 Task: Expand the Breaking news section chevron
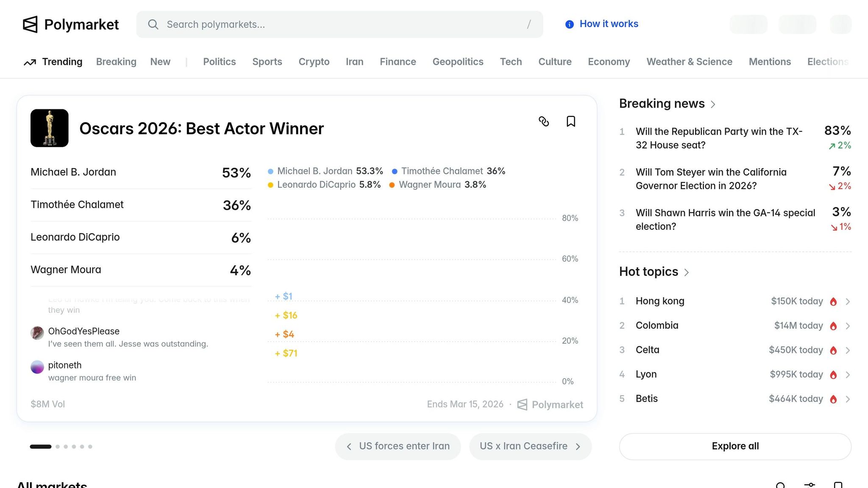[713, 104]
